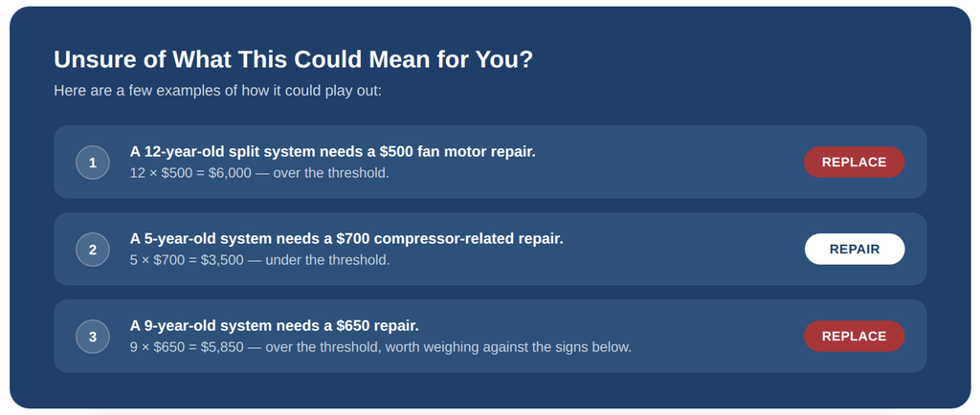Click the subtitle 'Here are a few examples'
This screenshot has width=980, height=415.
(217, 91)
